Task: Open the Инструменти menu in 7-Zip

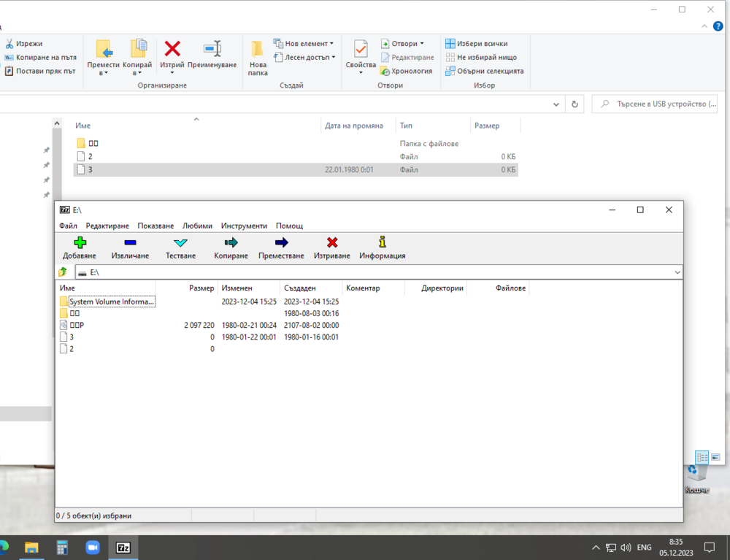Action: click(x=244, y=226)
